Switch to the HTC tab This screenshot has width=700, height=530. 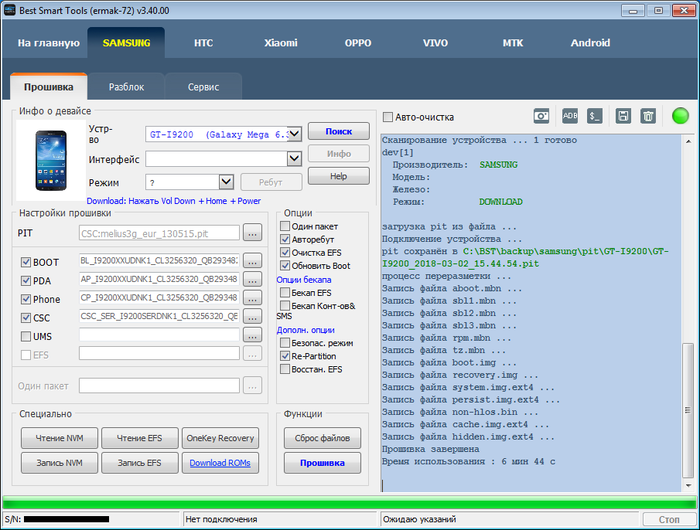pyautogui.click(x=204, y=43)
